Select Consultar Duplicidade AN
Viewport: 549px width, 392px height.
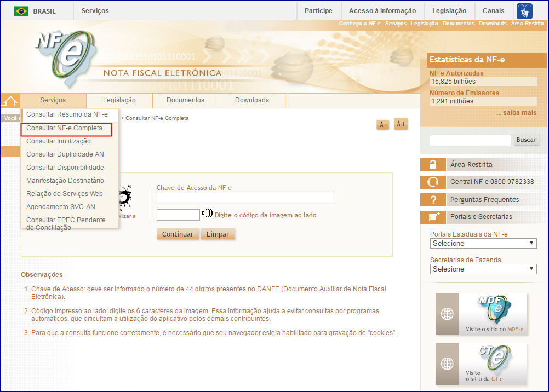65,154
